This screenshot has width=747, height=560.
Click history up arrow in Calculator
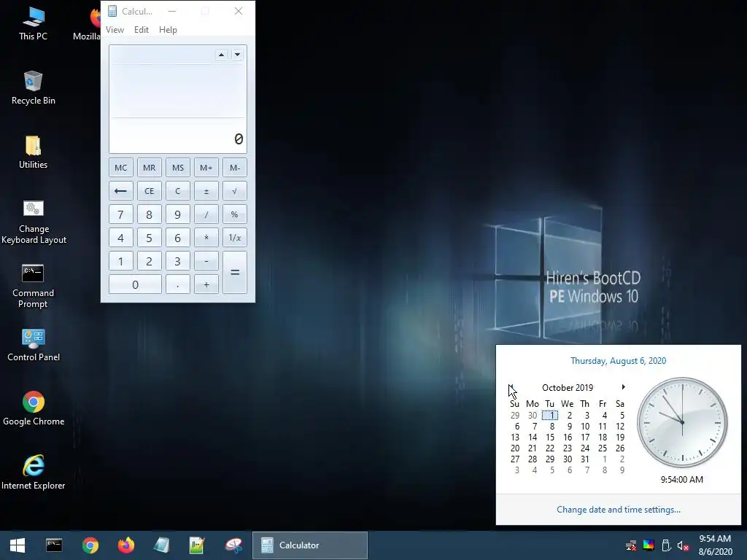coord(221,55)
